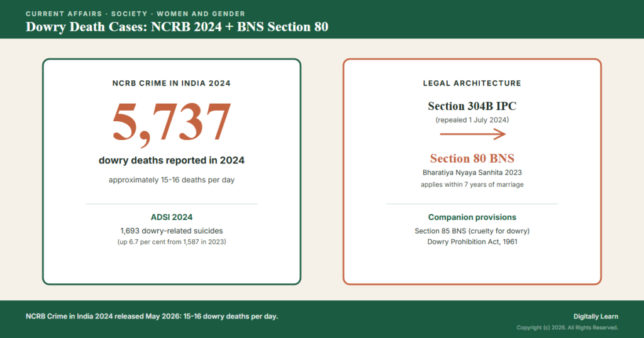Viewport: 644px width, 338px height.
Task: Click 'Dowry Prohibition Act, 1961'
Action: click(472, 242)
